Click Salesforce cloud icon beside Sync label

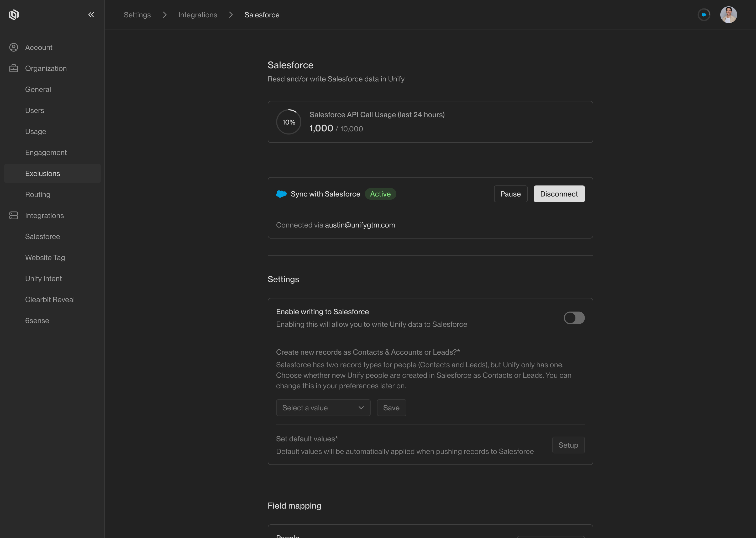point(281,194)
